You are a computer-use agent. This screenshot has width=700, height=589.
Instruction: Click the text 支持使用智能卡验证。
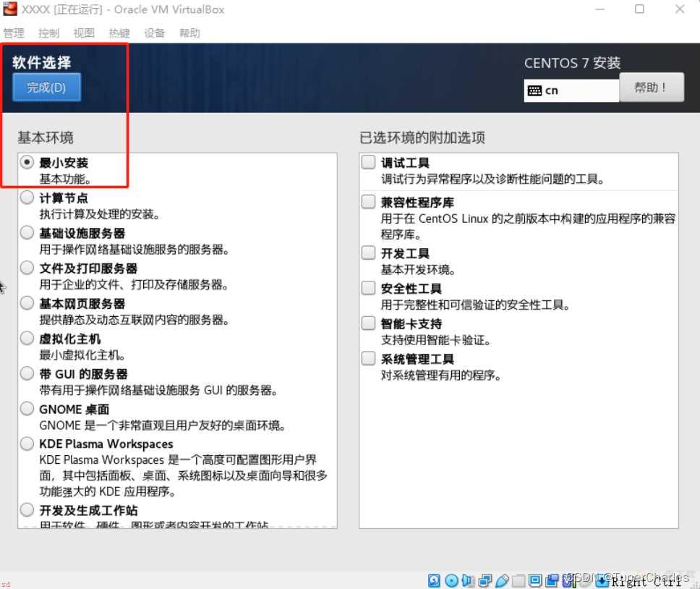(436, 340)
